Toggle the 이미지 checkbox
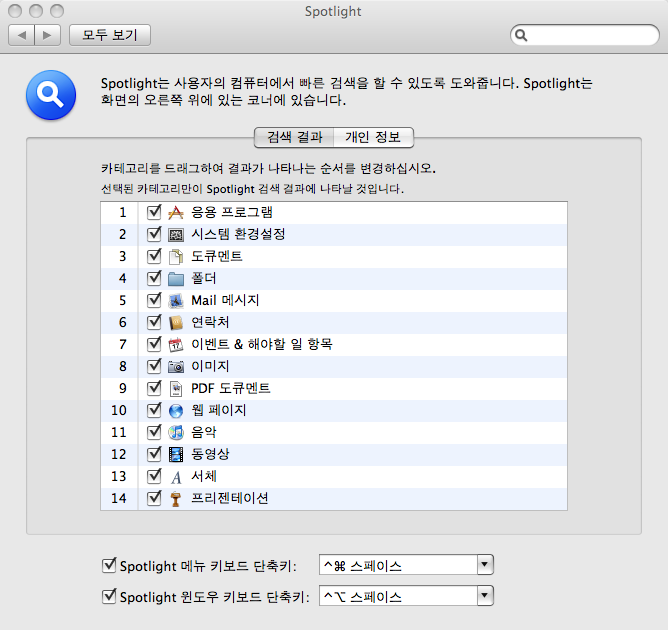The height and width of the screenshot is (630, 668). point(154,366)
